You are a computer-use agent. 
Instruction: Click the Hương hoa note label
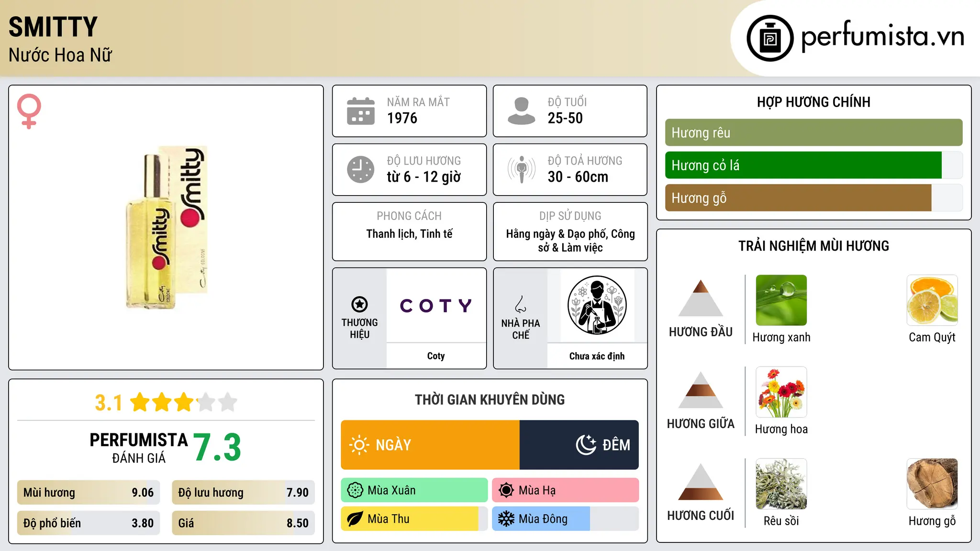pos(781,429)
